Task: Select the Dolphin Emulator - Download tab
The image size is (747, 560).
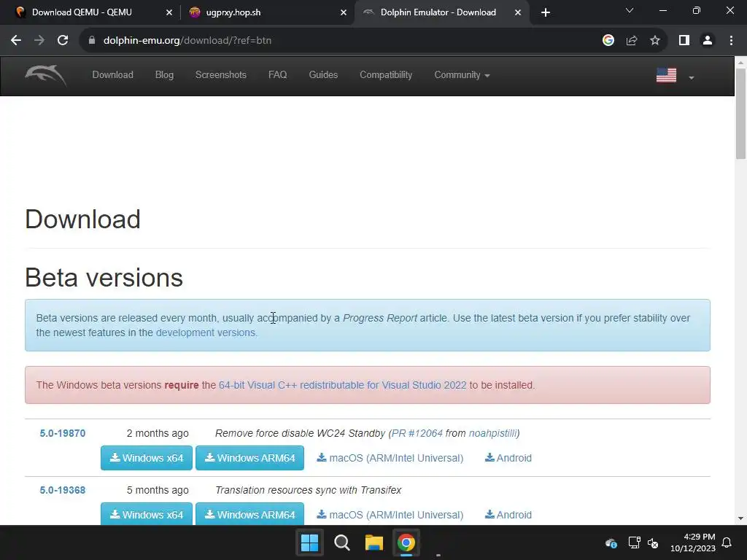Action: pos(441,12)
